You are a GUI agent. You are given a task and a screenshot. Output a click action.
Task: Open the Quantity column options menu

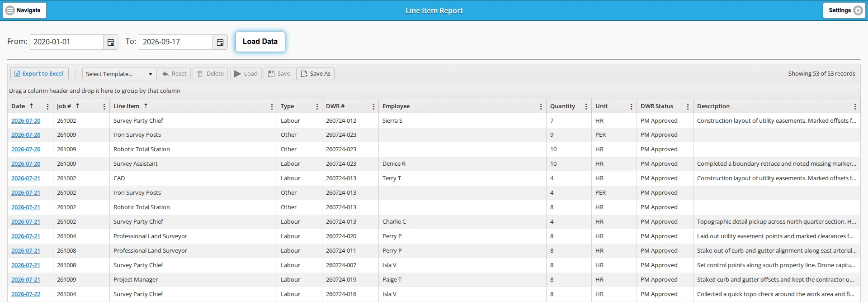pyautogui.click(x=586, y=106)
